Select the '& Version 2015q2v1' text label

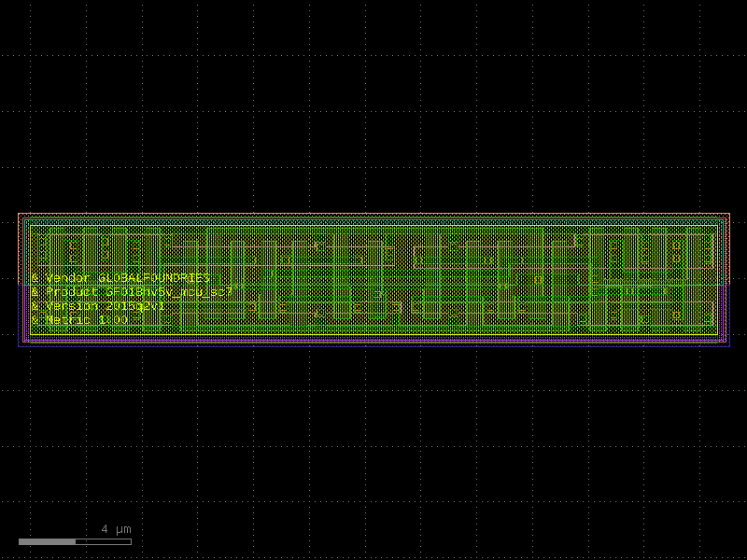coord(98,306)
